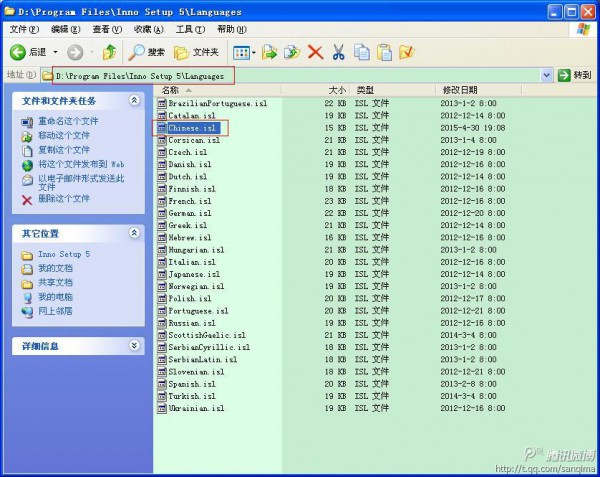600x477 pixels.
Task: Send this file by e-mail link
Action: pos(81,182)
